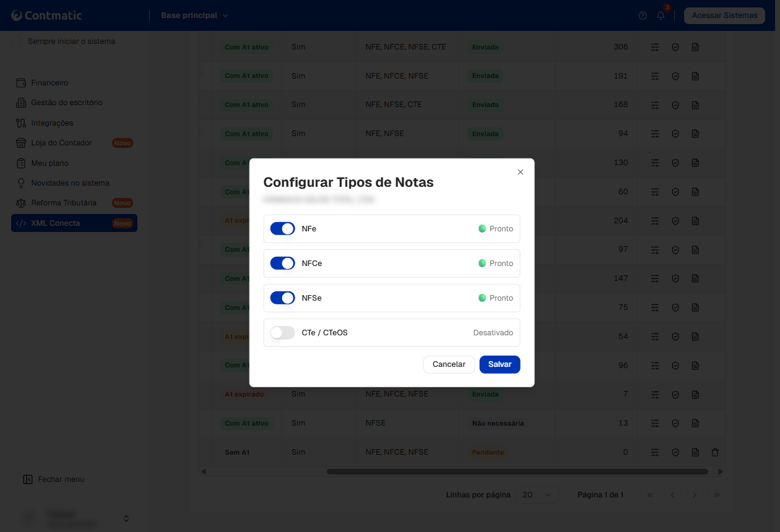Image resolution: width=780 pixels, height=532 pixels.
Task: Turn off the NFSe toggle
Action: pos(282,298)
